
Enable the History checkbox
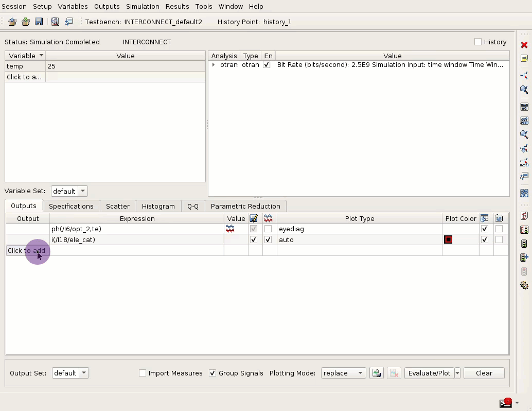[477, 42]
